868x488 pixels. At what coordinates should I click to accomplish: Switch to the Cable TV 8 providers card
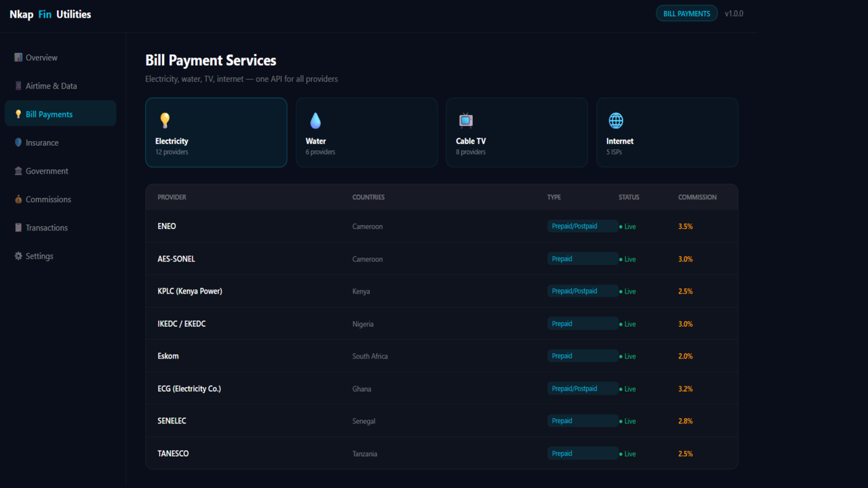517,132
